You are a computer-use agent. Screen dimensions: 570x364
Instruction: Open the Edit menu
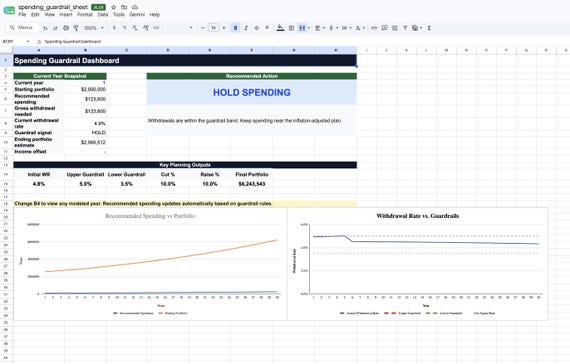tap(35, 15)
